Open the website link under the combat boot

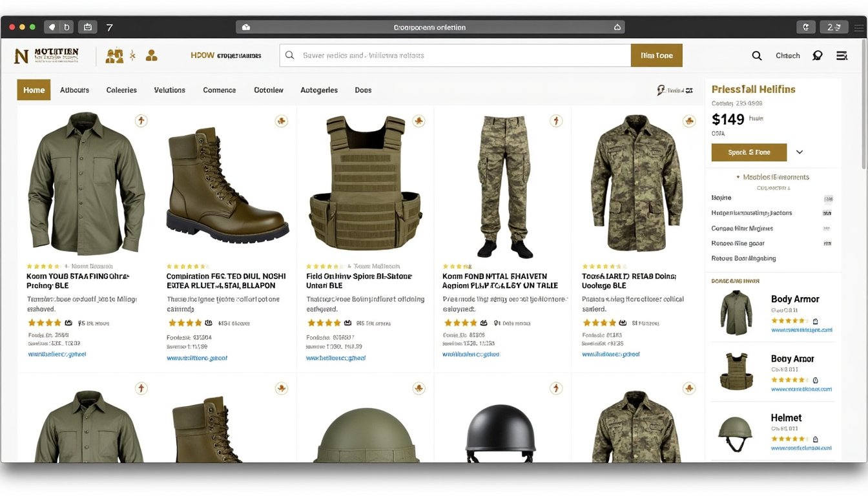pos(197,358)
